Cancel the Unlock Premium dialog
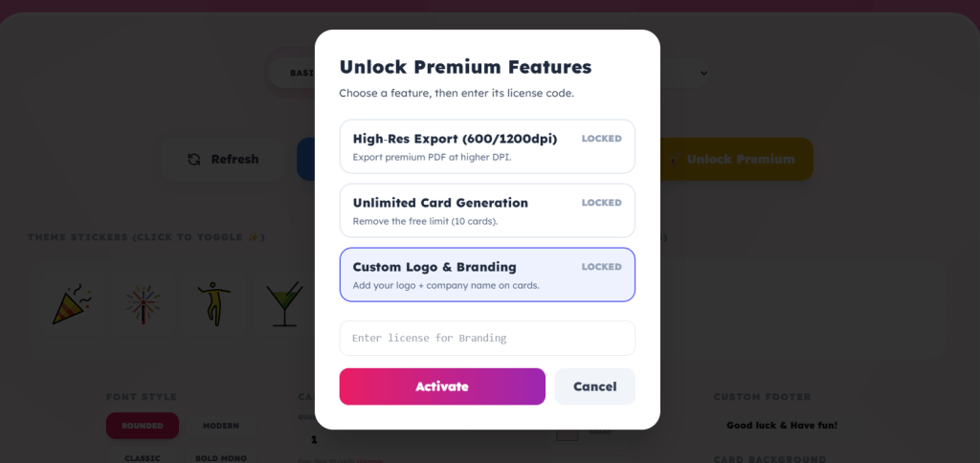Viewport: 980px width, 463px height. (x=594, y=386)
